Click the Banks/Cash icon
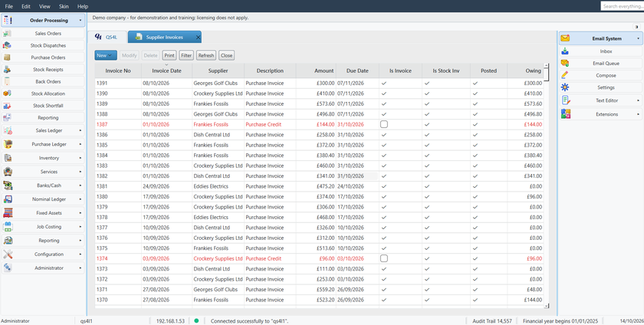The image size is (644, 325). (x=8, y=185)
